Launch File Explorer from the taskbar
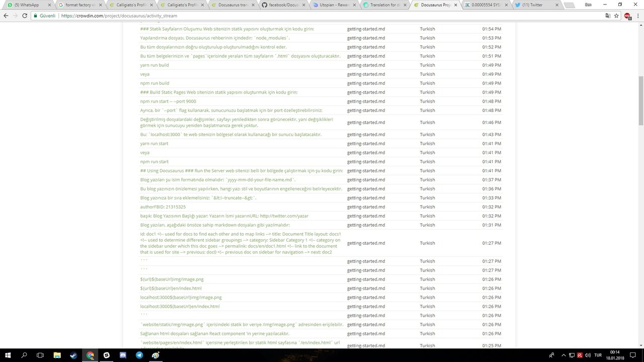The width and height of the screenshot is (644, 362). 57,355
